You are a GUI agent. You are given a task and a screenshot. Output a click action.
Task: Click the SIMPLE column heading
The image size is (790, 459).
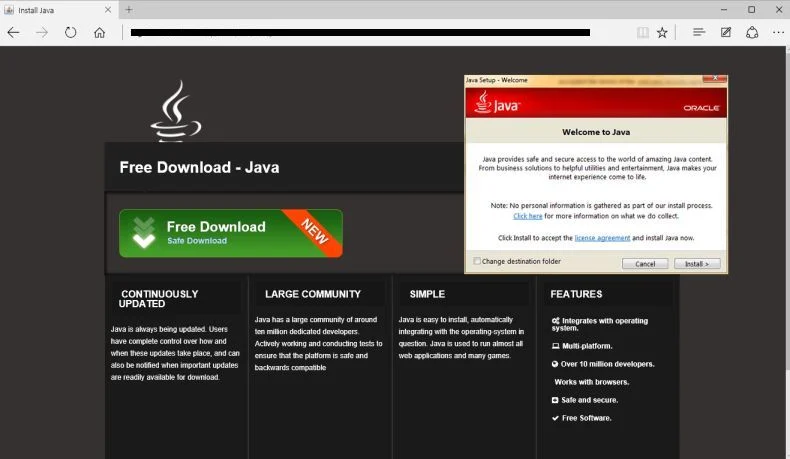tap(427, 294)
